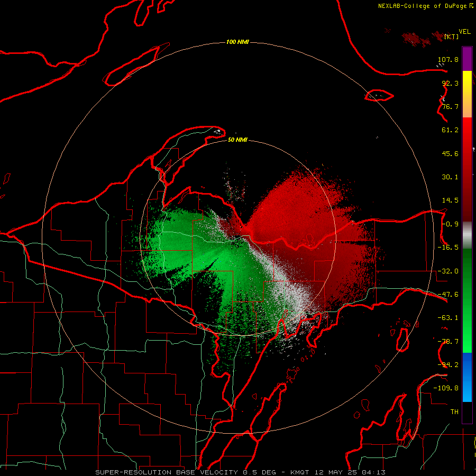The height and width of the screenshot is (476, 476).
Task: Click the VEL legend title
Action: (465, 32)
